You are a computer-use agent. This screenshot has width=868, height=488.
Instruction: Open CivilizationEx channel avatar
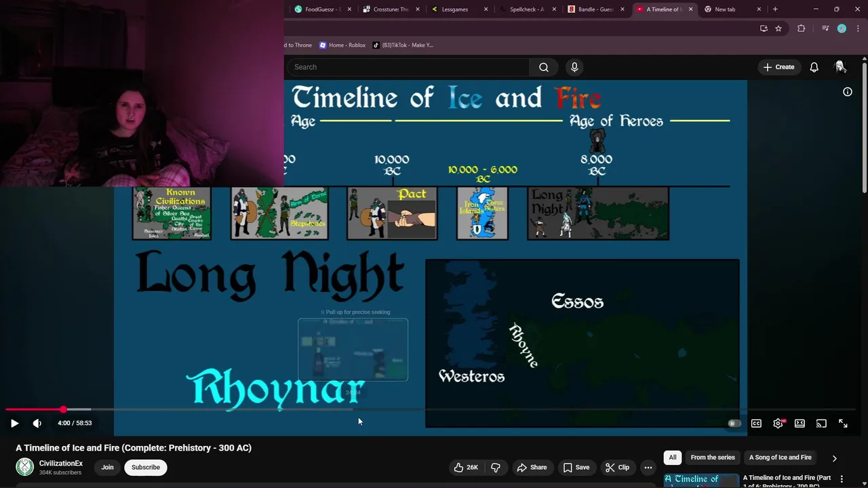click(x=25, y=467)
